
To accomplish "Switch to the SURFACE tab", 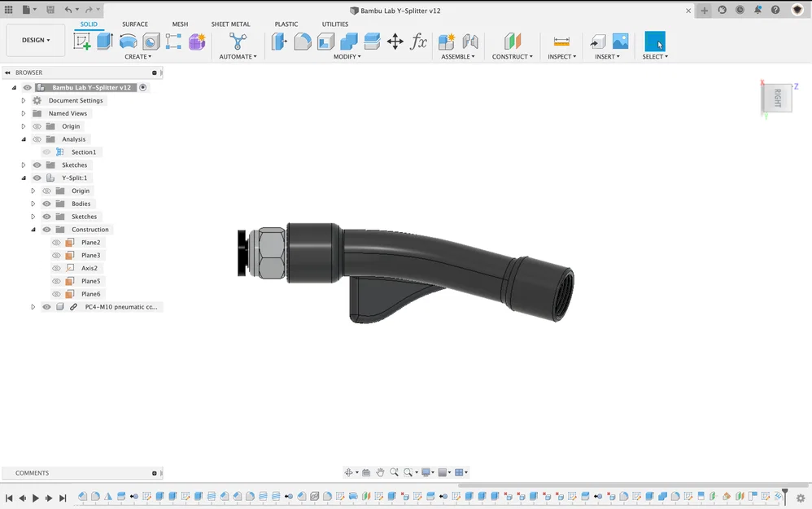I will (135, 24).
